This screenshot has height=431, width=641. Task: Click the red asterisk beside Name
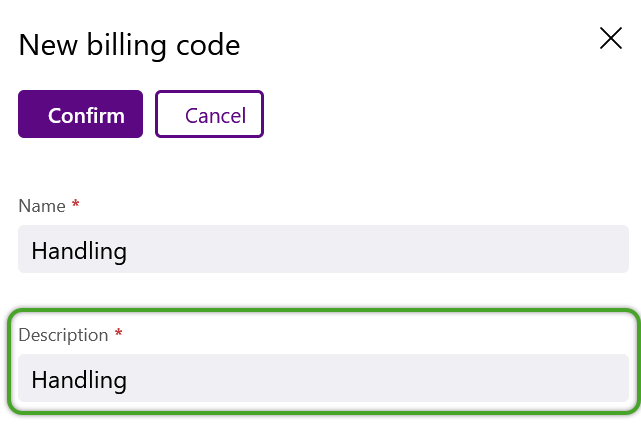pos(75,203)
